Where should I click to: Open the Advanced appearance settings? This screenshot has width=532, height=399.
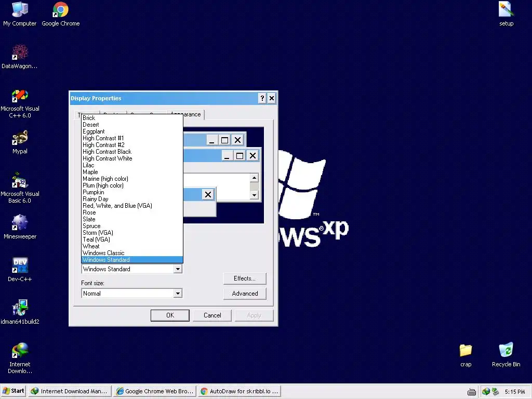coord(245,294)
